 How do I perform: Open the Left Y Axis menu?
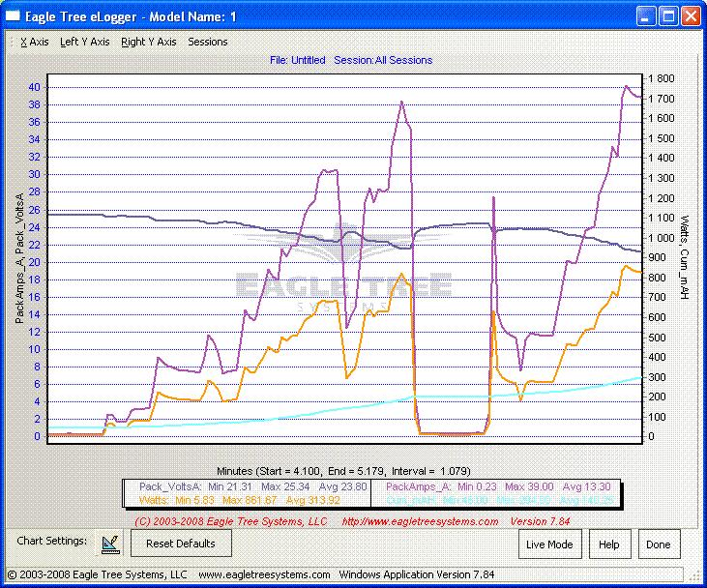(82, 42)
